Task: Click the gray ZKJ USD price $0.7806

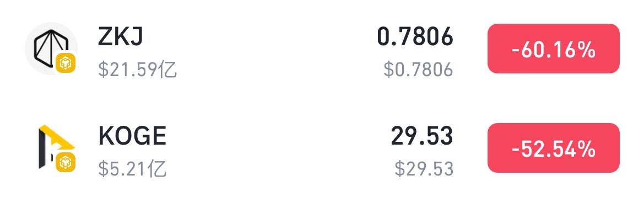Action: pos(418,70)
